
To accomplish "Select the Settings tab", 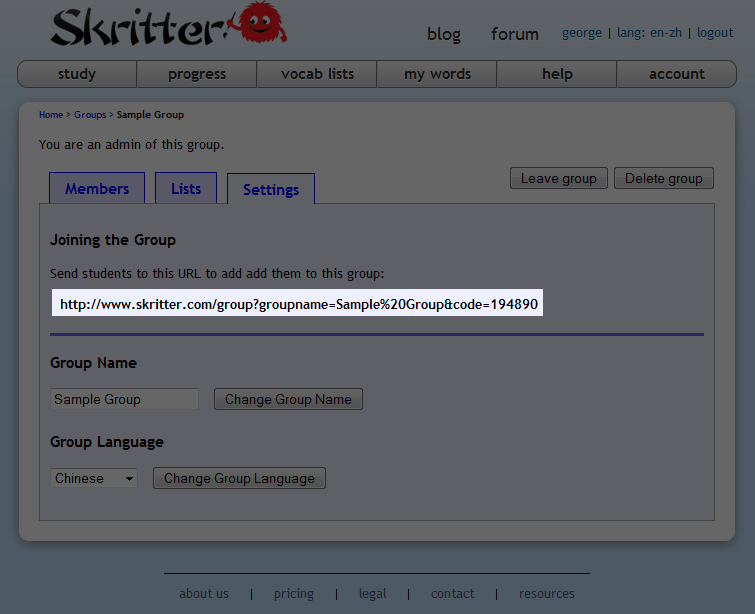I will point(271,189).
